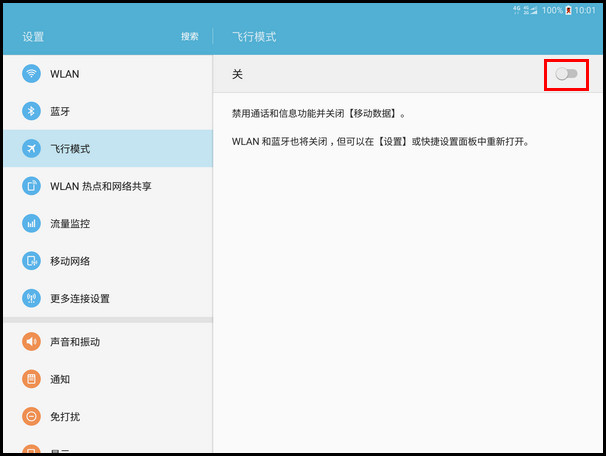
Task: Open WLAN 热点和网络共享 settings
Action: [x=108, y=186]
